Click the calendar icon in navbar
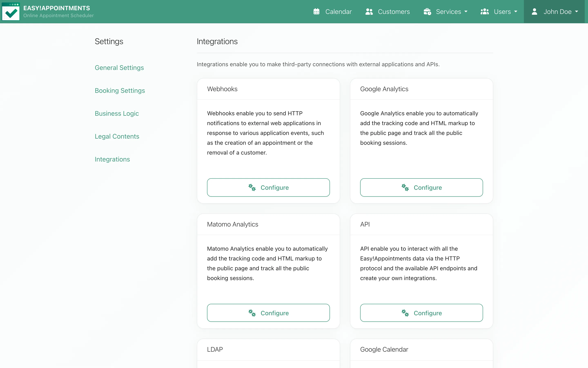 coord(316,11)
